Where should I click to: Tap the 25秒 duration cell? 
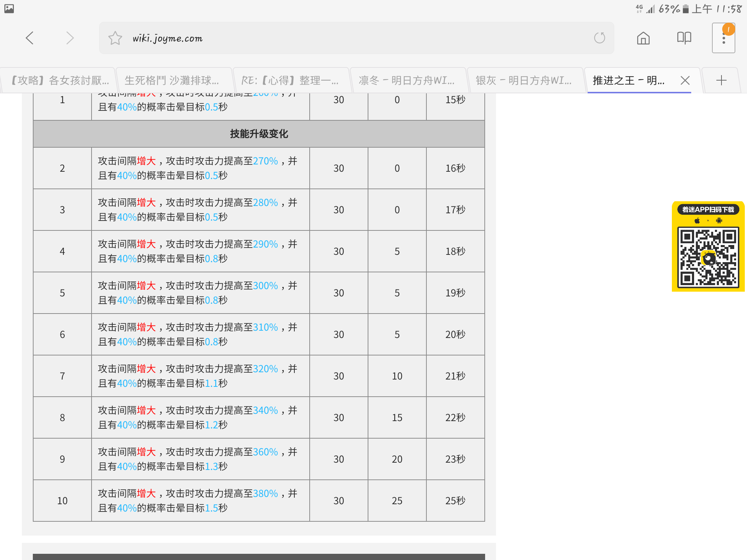pyautogui.click(x=456, y=501)
